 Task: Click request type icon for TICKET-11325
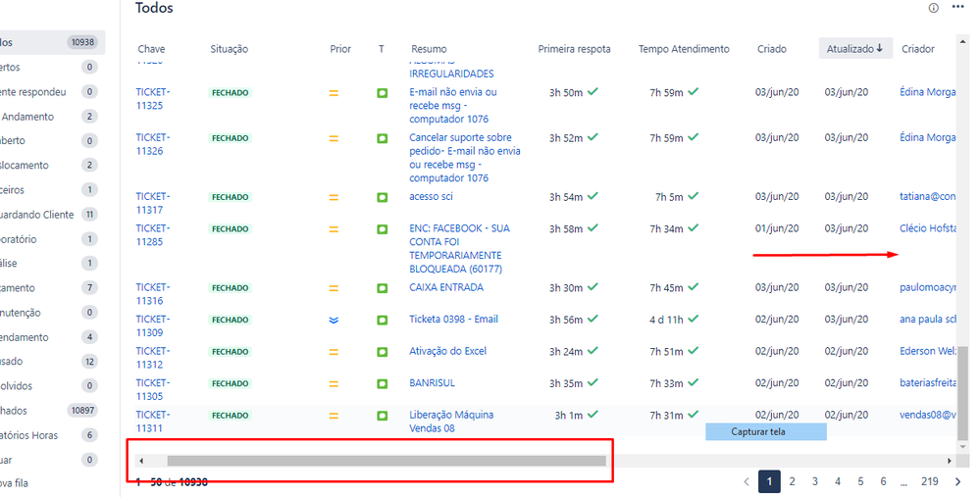tap(382, 93)
